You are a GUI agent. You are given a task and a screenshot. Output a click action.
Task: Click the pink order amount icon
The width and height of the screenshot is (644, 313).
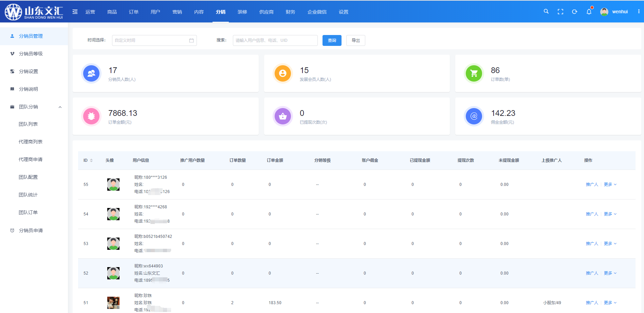point(91,116)
